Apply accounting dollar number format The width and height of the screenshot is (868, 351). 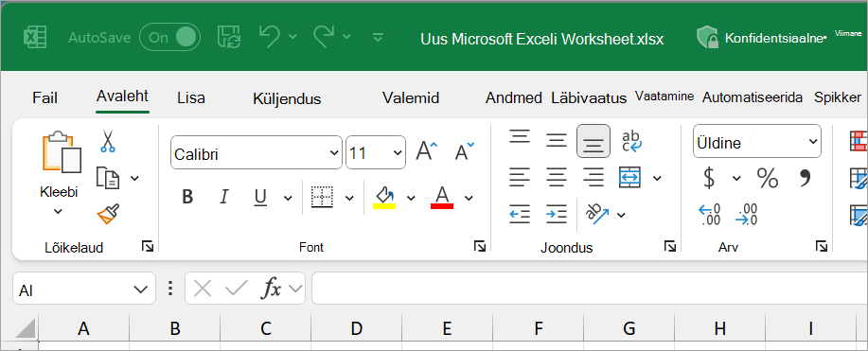(x=709, y=178)
